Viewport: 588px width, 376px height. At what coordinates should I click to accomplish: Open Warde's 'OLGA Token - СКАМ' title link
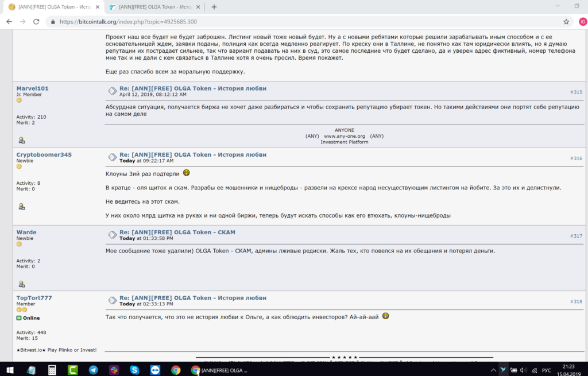click(177, 232)
